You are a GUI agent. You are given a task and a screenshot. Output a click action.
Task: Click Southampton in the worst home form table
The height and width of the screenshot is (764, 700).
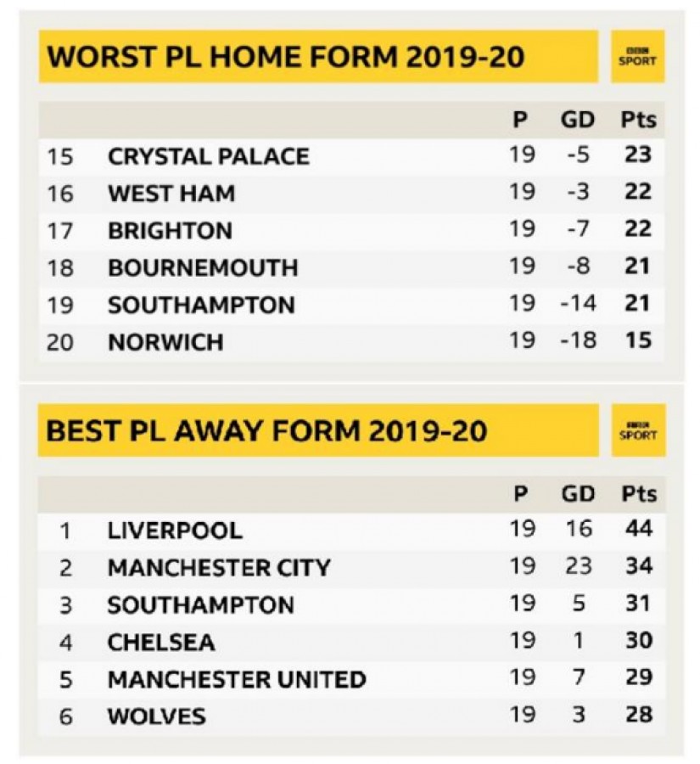tap(201, 305)
